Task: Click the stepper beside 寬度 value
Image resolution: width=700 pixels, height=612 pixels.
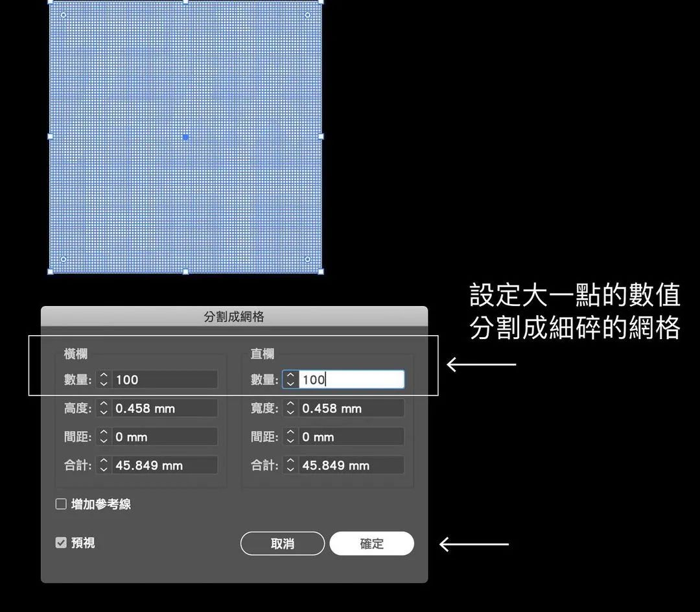Action: (290, 408)
